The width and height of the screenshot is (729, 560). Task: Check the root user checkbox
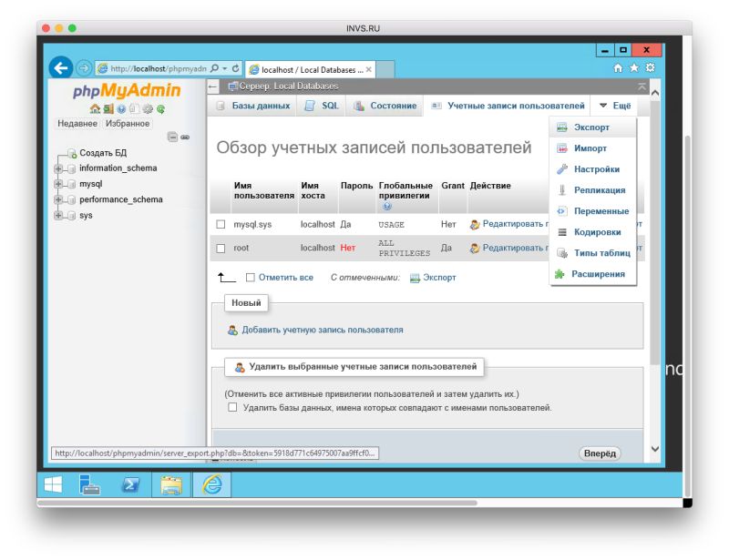221,249
